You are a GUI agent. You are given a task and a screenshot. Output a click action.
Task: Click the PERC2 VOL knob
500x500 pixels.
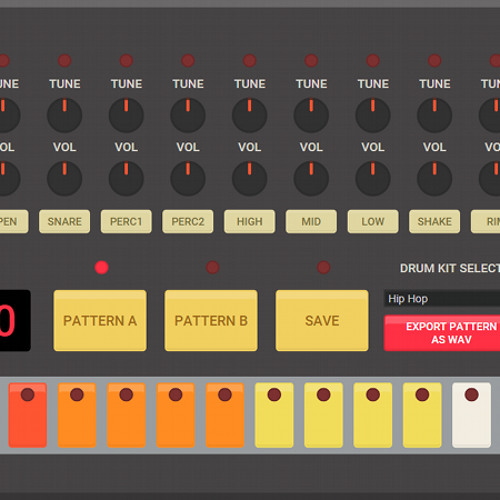point(188,178)
